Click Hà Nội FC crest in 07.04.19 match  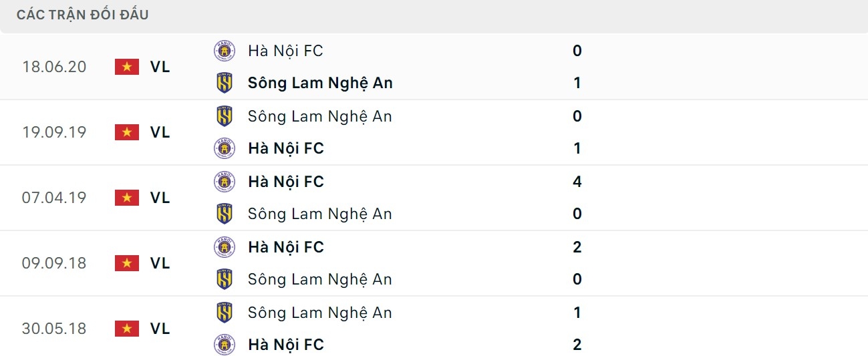(224, 182)
